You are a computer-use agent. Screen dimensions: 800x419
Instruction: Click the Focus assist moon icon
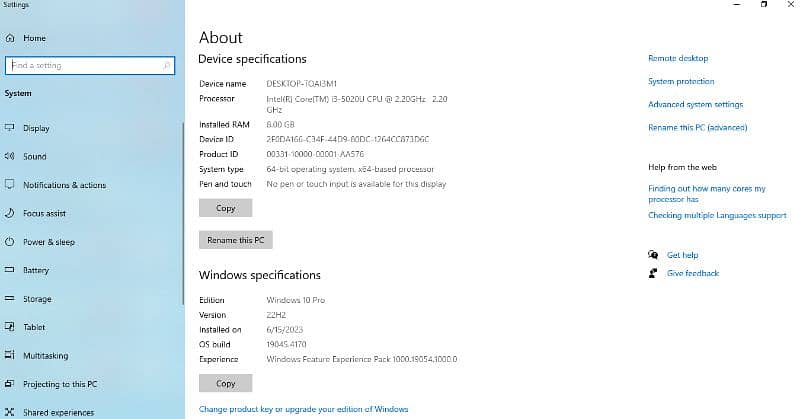(x=10, y=214)
